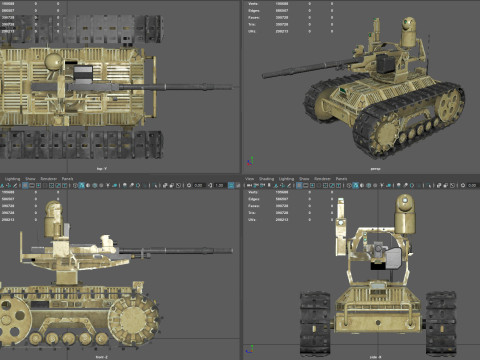Open Shading menu in side view panel
Image resolution: width=480 pixels, height=360 pixels.
point(266,179)
